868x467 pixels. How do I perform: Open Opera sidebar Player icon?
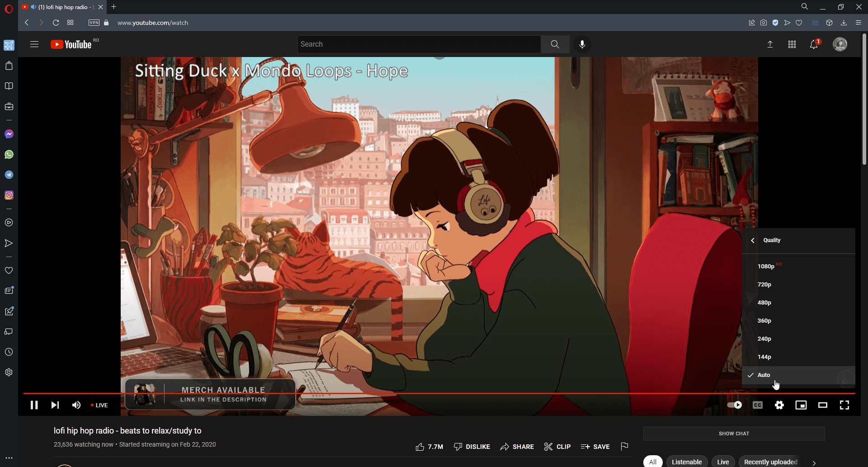(9, 223)
